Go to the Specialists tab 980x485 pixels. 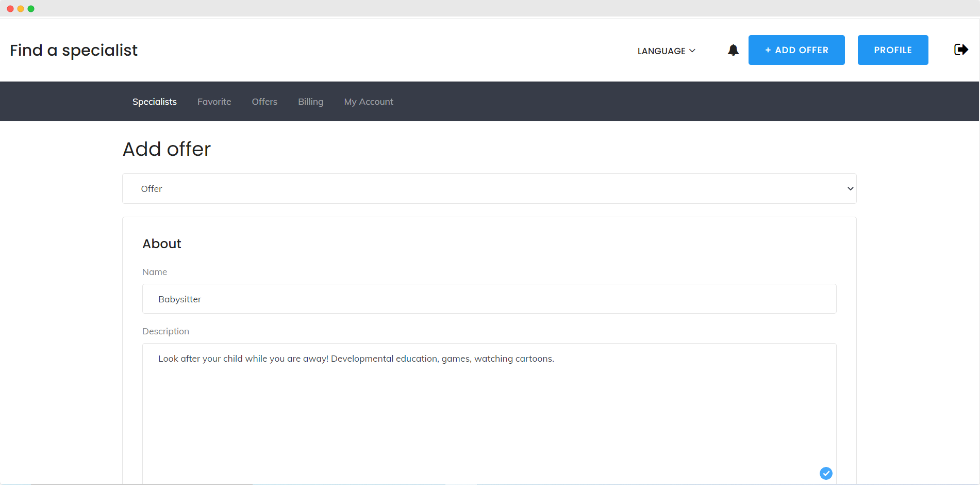(155, 102)
